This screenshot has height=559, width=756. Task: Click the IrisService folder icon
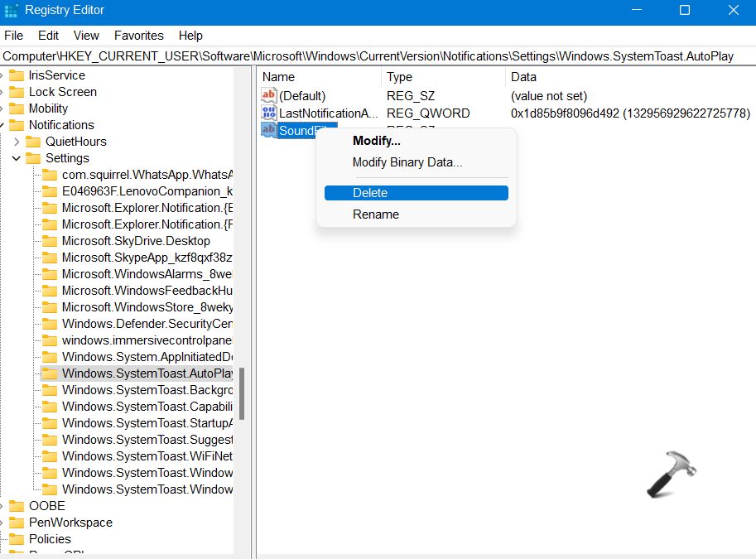(x=17, y=75)
